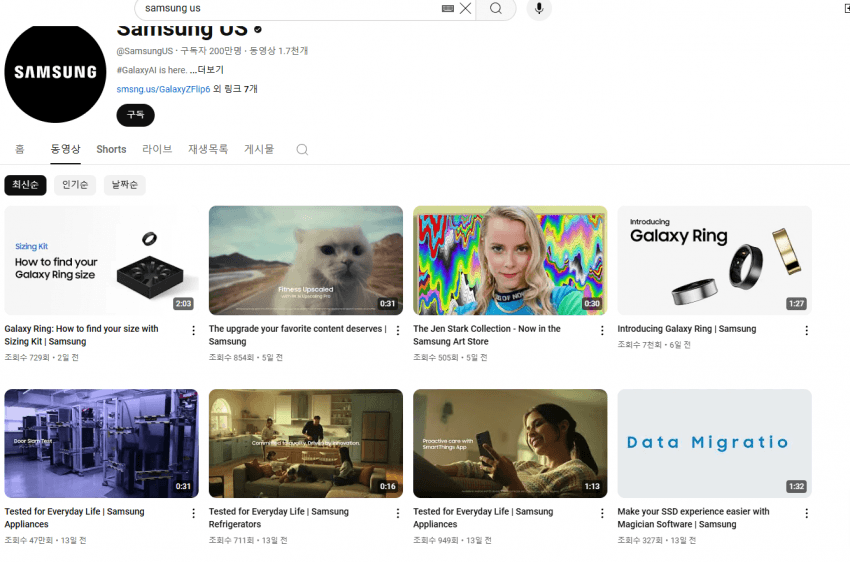Open options menu for 949회 Appliances video
850x562 pixels.
click(602, 513)
